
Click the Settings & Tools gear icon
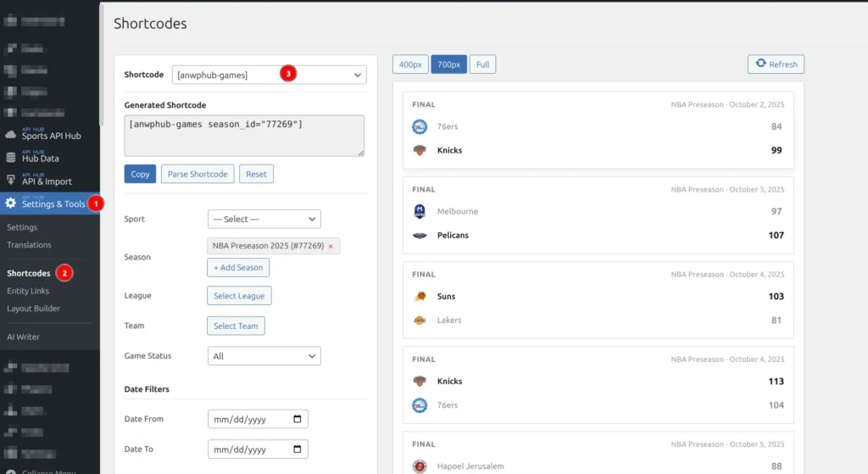10,204
